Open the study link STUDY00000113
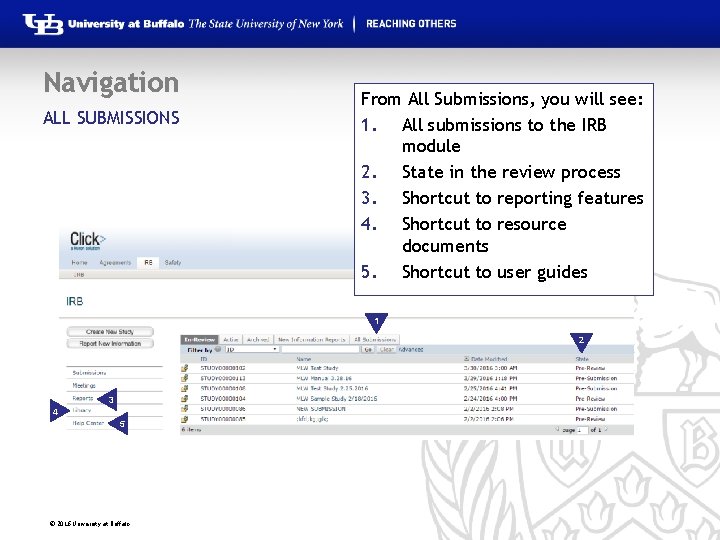The image size is (720, 540). 223,378
